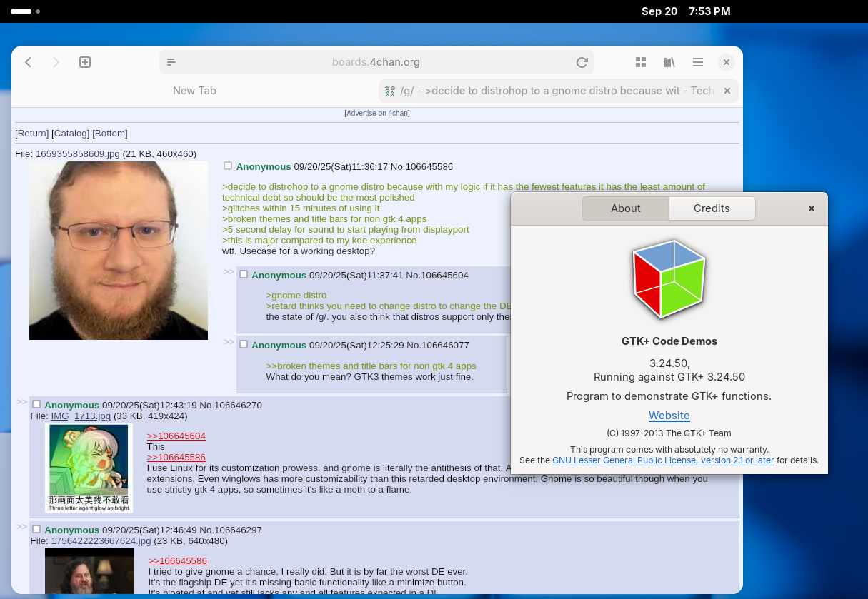Click the Catalog link
This screenshot has width=868, height=599.
(71, 134)
